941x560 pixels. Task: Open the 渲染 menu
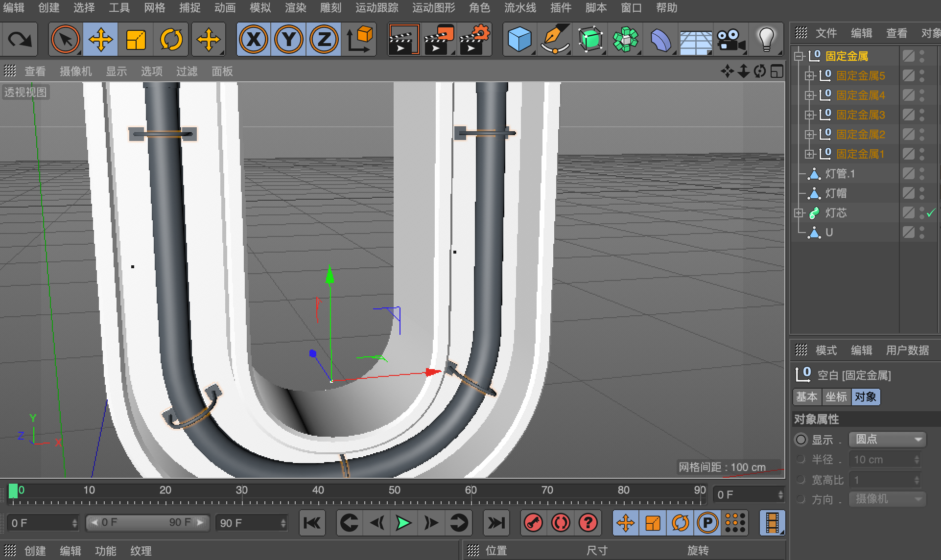(295, 8)
